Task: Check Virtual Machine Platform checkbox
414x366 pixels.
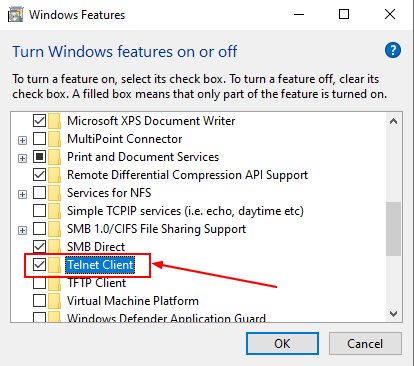Action: point(39,301)
